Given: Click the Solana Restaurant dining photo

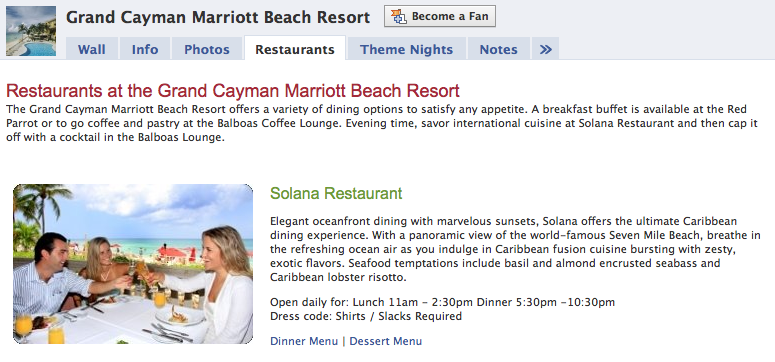Looking at the screenshot, I should pos(133,264).
